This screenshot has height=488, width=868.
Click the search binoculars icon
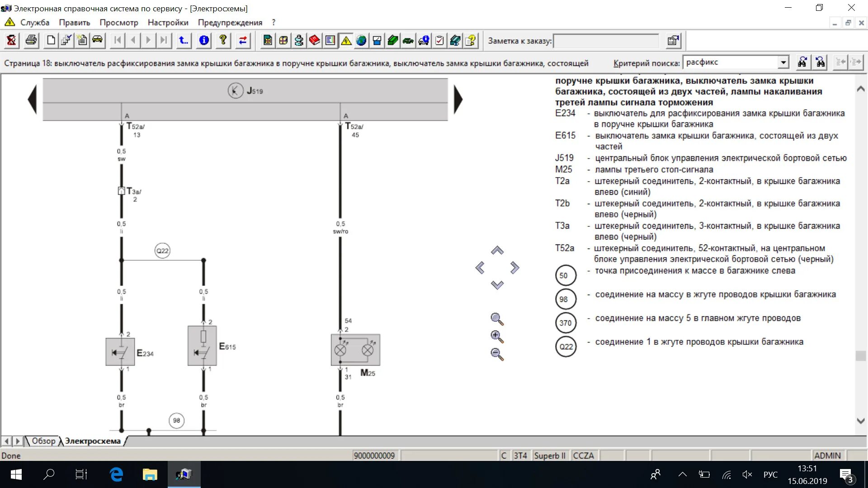tap(802, 62)
